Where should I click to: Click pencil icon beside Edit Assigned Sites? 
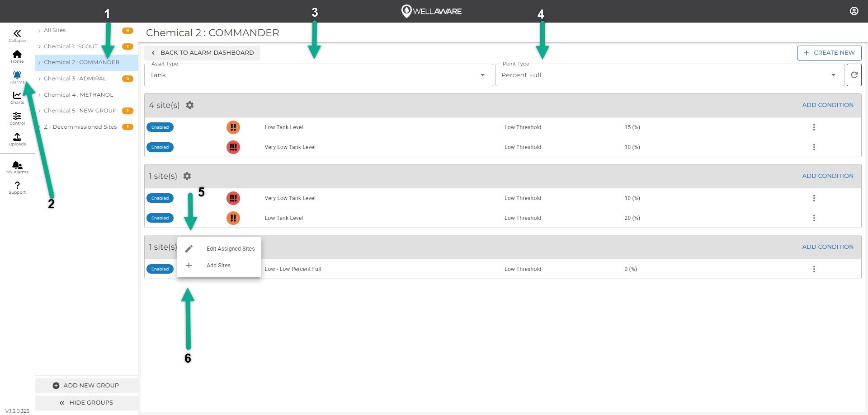(x=189, y=249)
